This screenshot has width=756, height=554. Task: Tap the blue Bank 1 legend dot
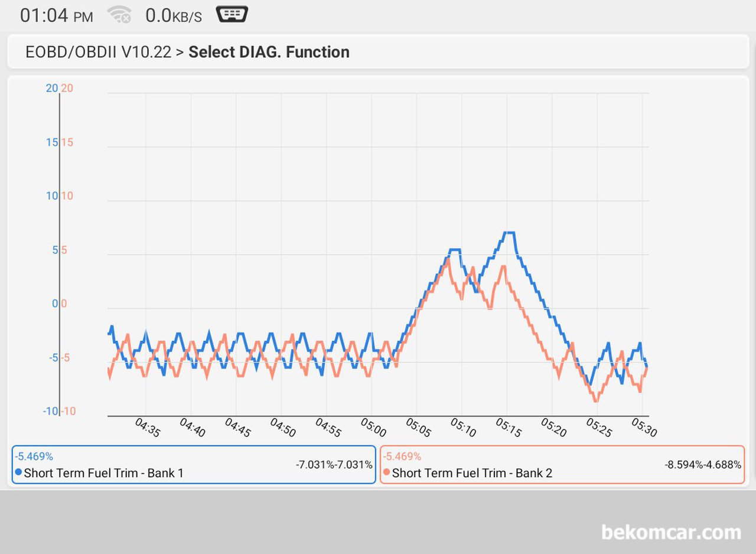coord(18,472)
